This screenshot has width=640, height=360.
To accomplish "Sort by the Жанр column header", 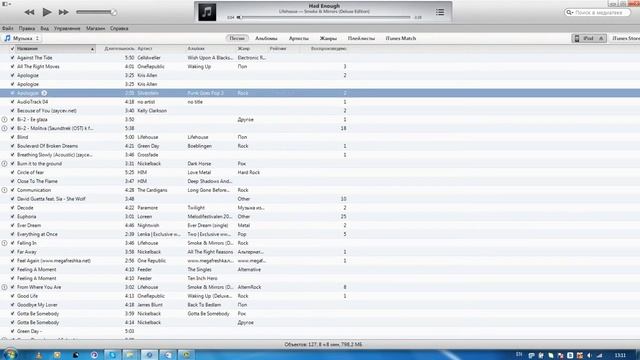I will pyautogui.click(x=244, y=49).
